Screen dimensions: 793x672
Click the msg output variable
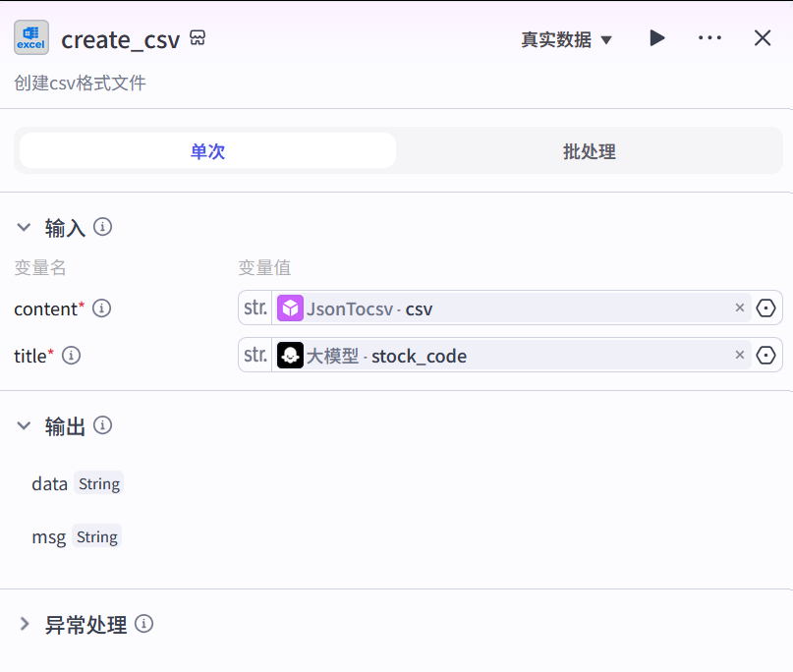coord(48,536)
